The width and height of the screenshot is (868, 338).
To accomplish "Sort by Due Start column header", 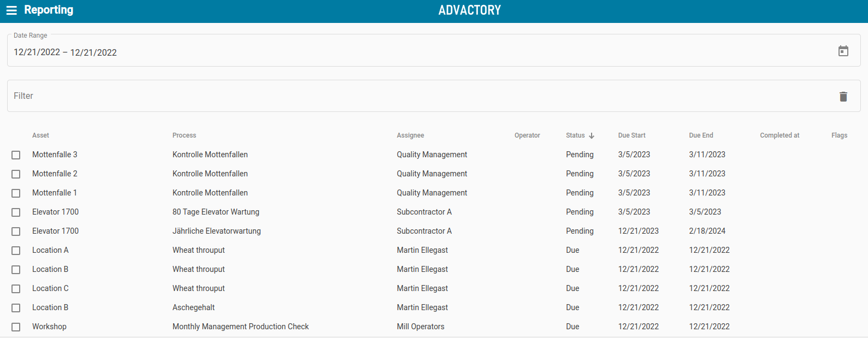I will pyautogui.click(x=631, y=135).
